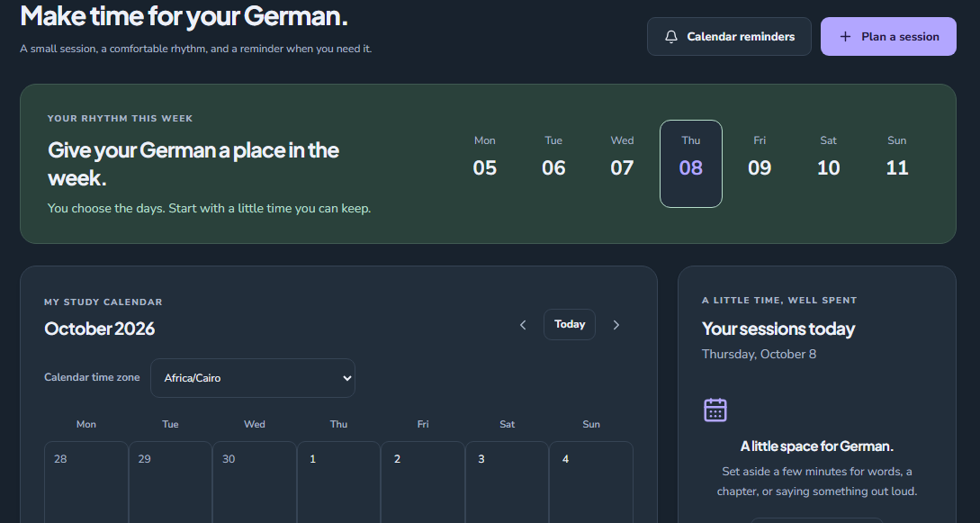Viewport: 980px width, 523px height.
Task: Click calendar cell for October 2
Action: pyautogui.click(x=423, y=482)
